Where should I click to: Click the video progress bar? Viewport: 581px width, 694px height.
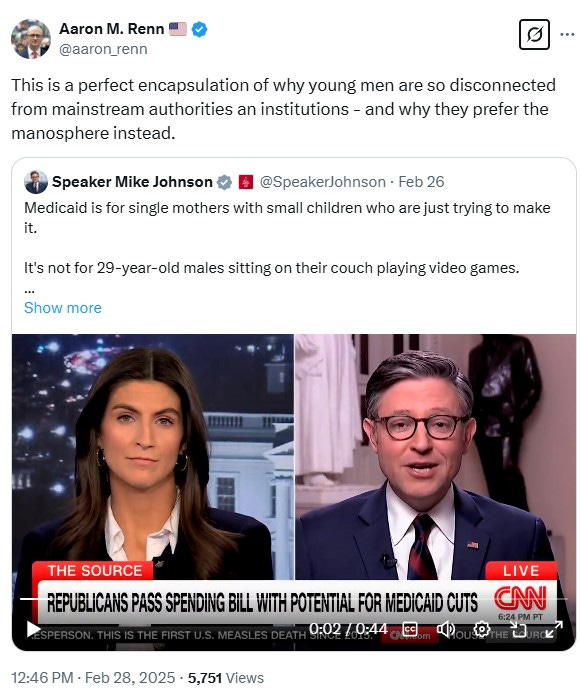click(x=294, y=599)
